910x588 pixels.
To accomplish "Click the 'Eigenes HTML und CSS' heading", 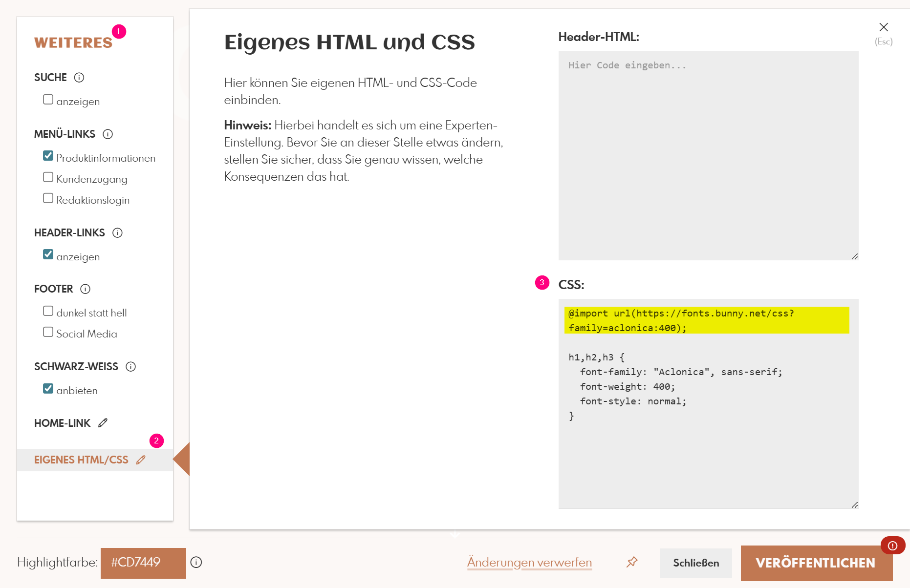I will pyautogui.click(x=349, y=42).
